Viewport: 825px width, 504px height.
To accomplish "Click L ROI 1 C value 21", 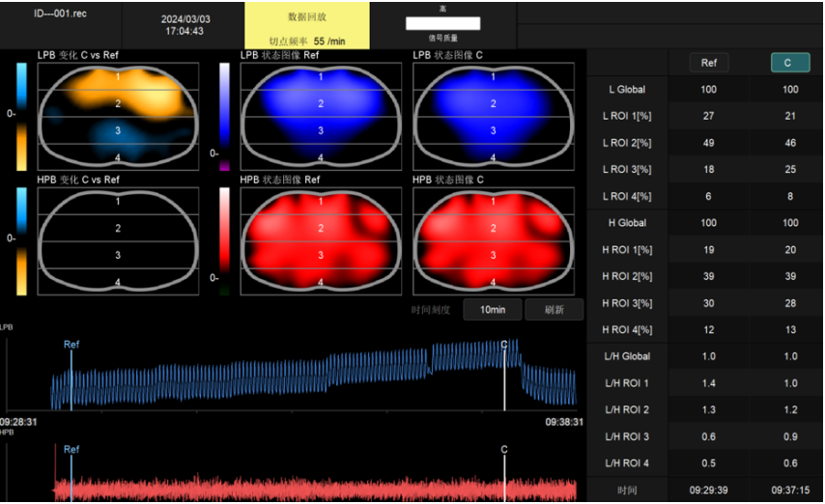I will (x=790, y=116).
